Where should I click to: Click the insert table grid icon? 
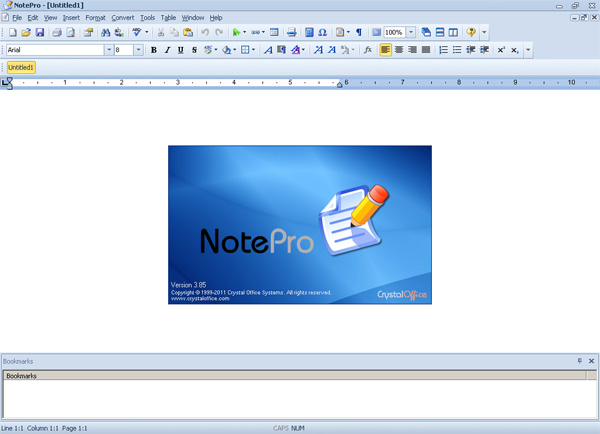click(x=274, y=33)
